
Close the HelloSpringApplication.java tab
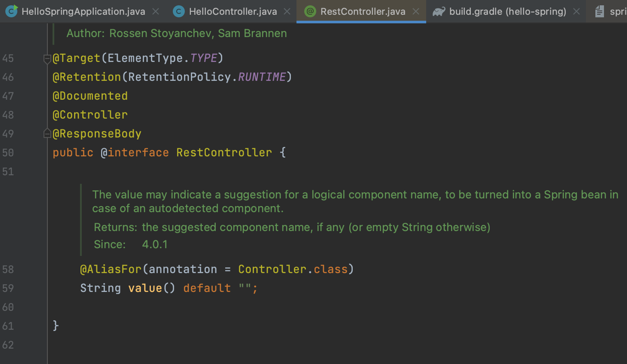click(x=155, y=12)
